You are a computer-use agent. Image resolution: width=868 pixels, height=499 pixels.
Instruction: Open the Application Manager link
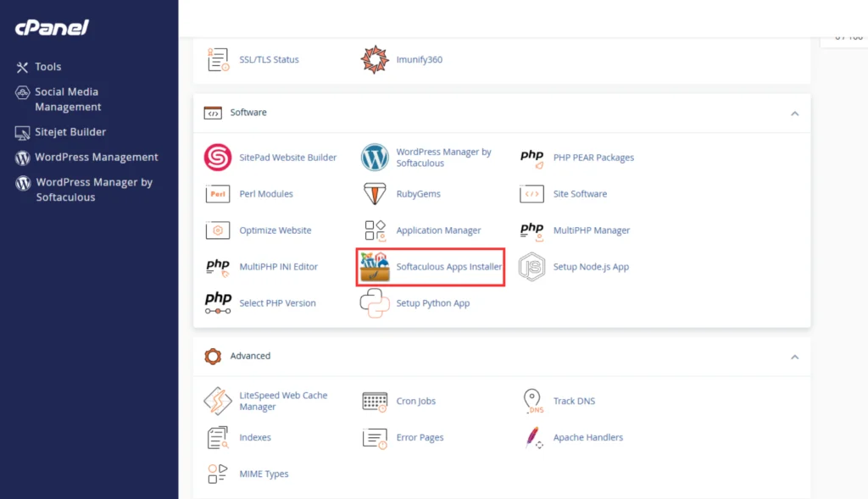point(438,230)
